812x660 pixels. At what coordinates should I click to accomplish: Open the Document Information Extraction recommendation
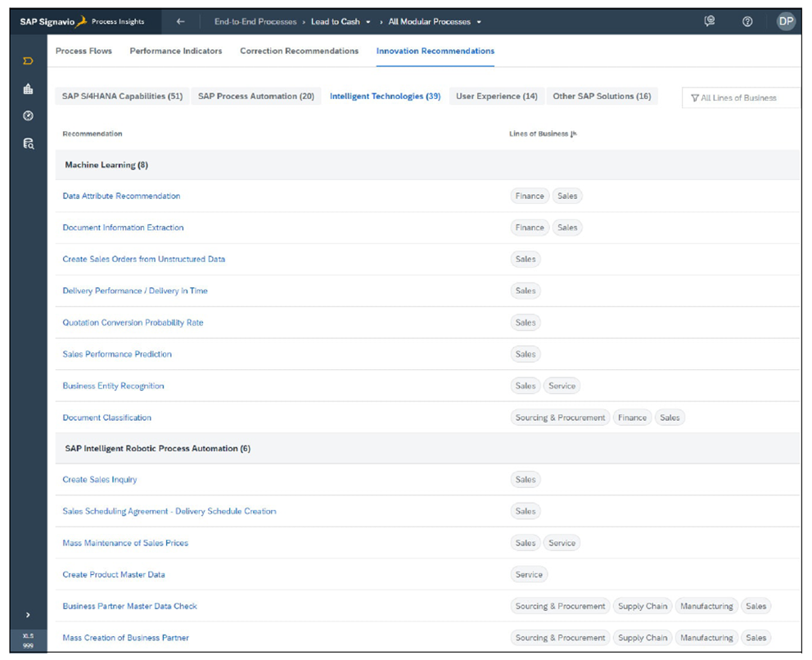[123, 227]
